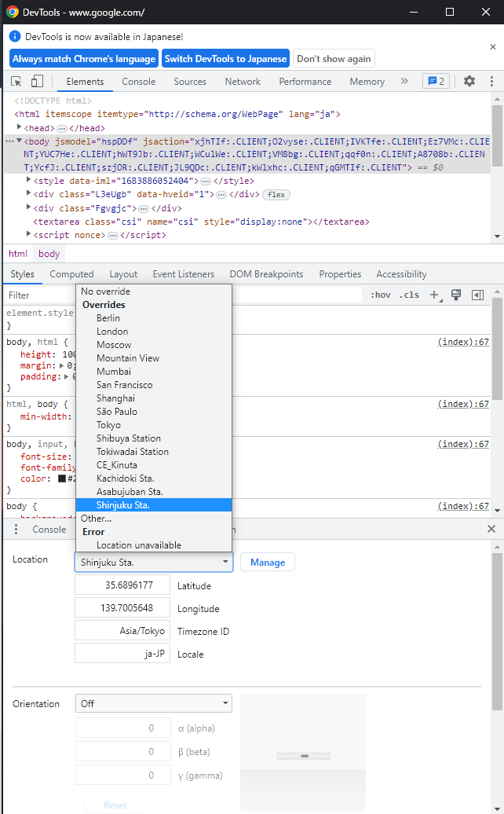The height and width of the screenshot is (814, 504).
Task: Switch to the Computed pane
Action: [x=71, y=274]
